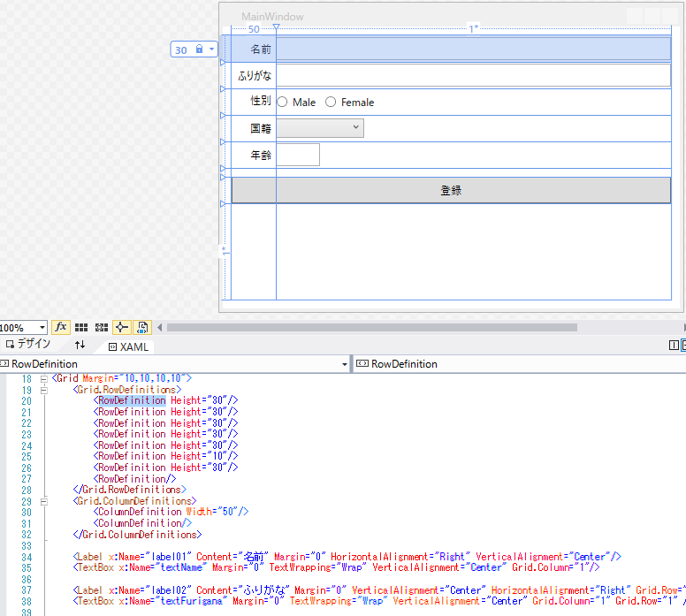Click the closing Grid.RowDefinitions tag on line 28

pos(129,489)
